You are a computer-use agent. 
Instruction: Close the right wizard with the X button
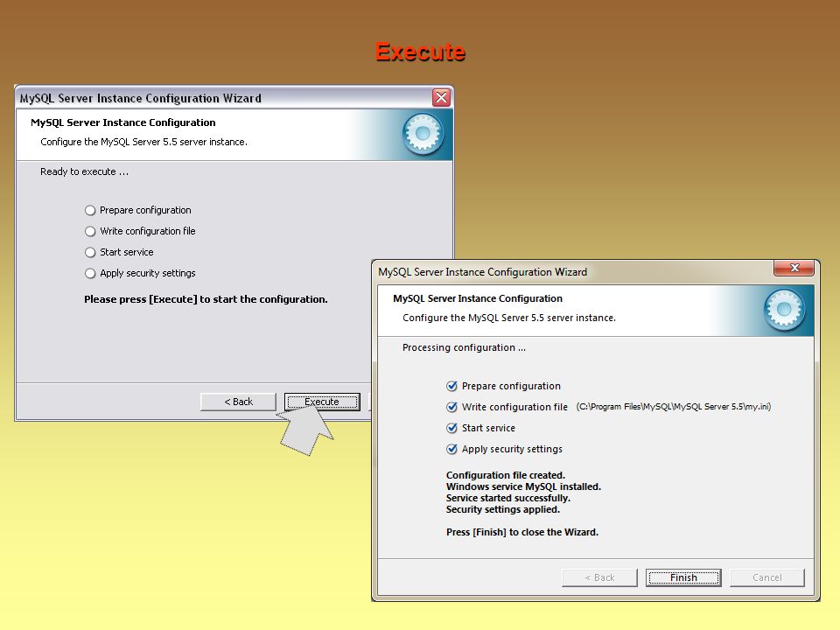(x=794, y=268)
